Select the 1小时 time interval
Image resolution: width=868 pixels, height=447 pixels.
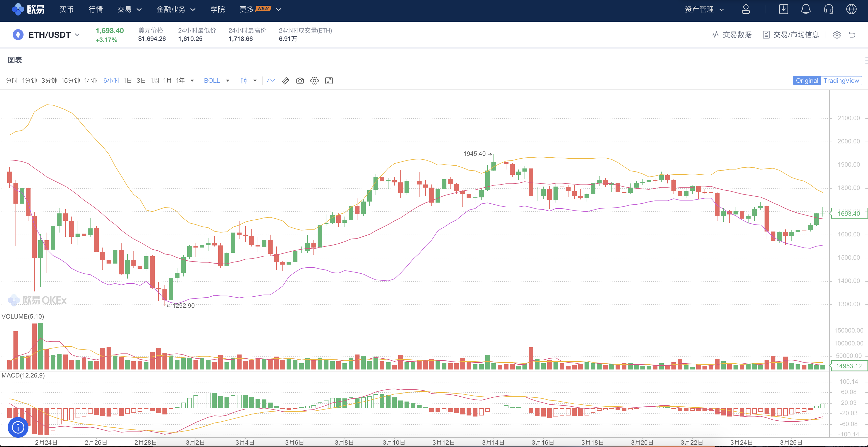pos(91,81)
